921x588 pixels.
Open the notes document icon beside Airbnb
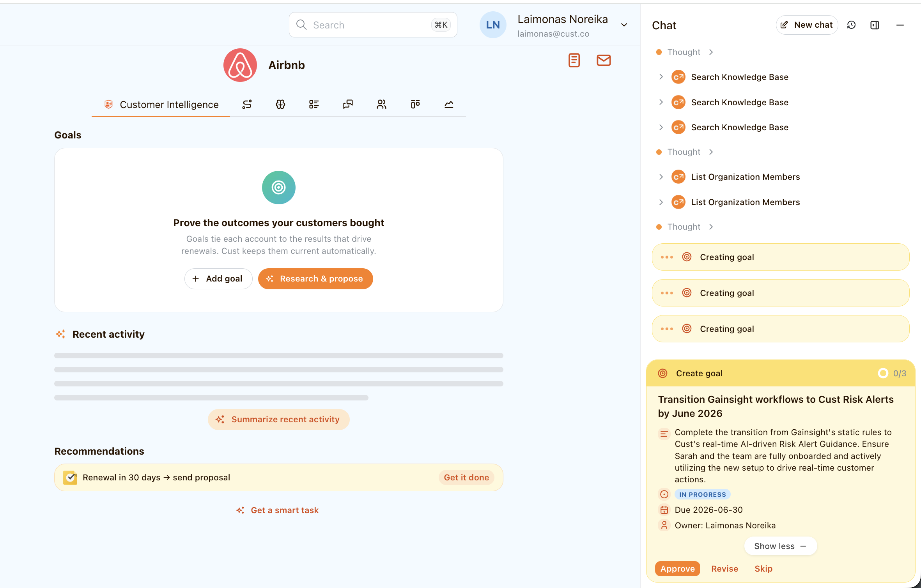574,60
